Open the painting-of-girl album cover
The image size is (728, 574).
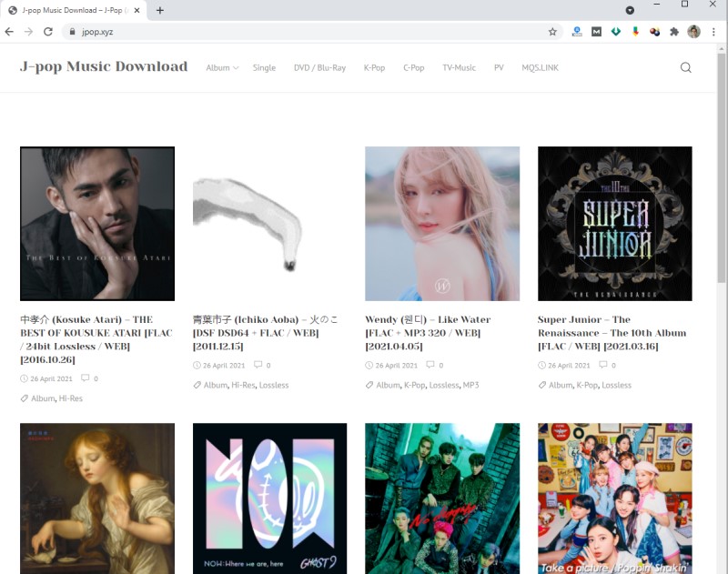tap(97, 498)
